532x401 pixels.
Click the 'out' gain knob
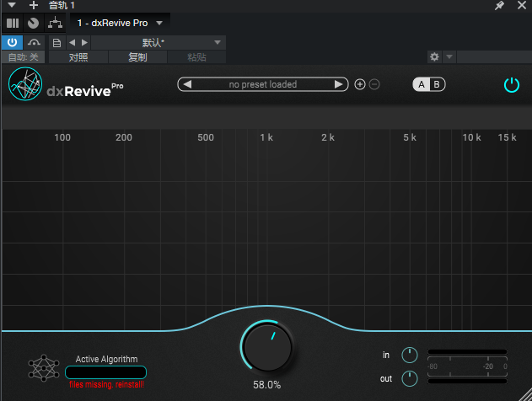(410, 378)
